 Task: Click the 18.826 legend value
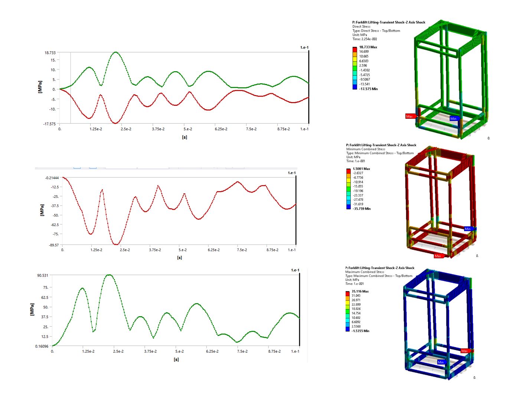point(356,309)
